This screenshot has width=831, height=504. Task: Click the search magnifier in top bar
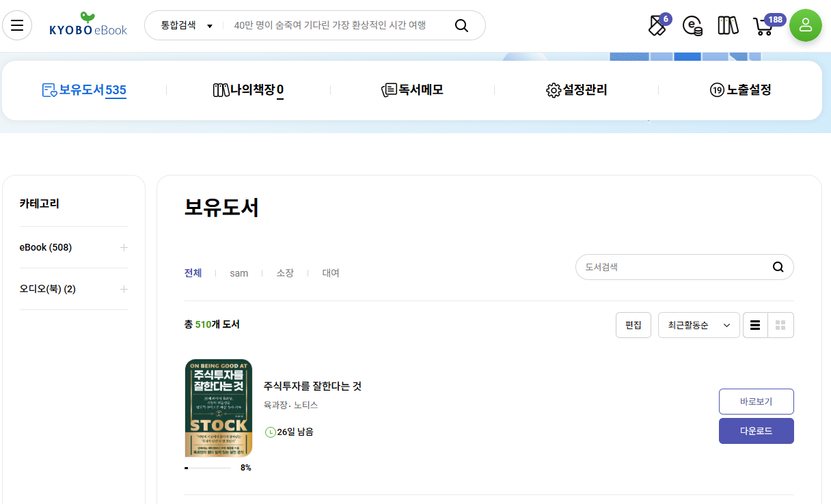tap(461, 25)
